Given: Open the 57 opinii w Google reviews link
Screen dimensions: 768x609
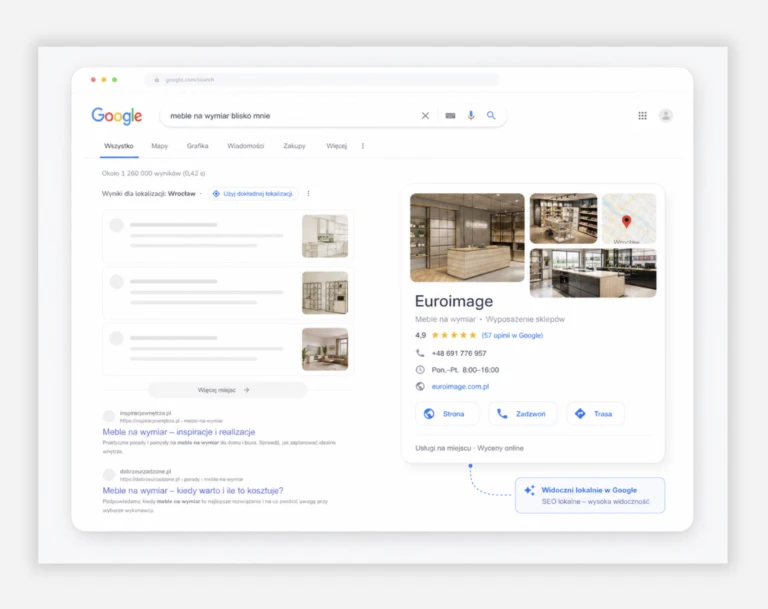Looking at the screenshot, I should pyautogui.click(x=512, y=336).
